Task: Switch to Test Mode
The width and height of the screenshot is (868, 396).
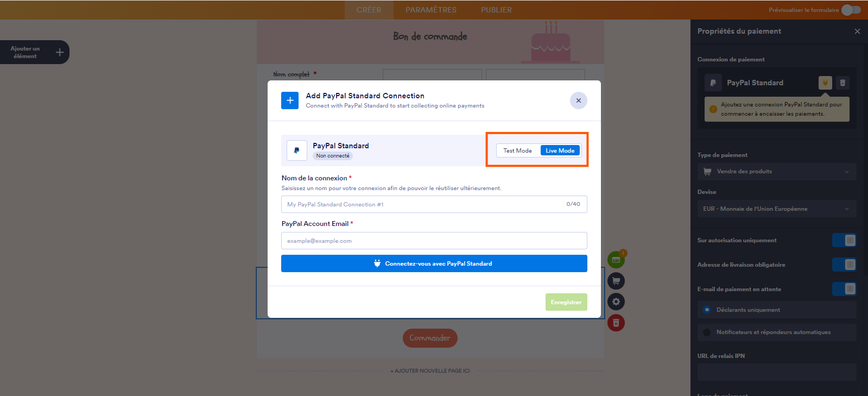Action: point(517,150)
